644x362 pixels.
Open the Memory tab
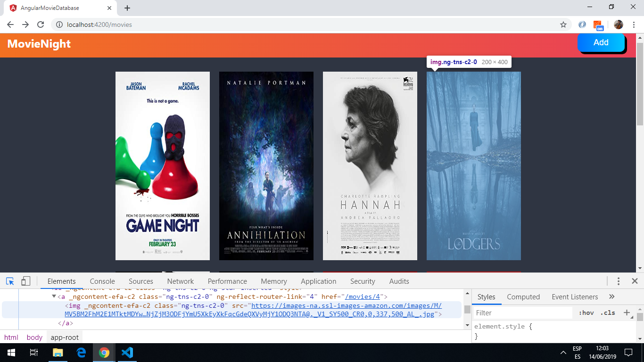point(274,281)
